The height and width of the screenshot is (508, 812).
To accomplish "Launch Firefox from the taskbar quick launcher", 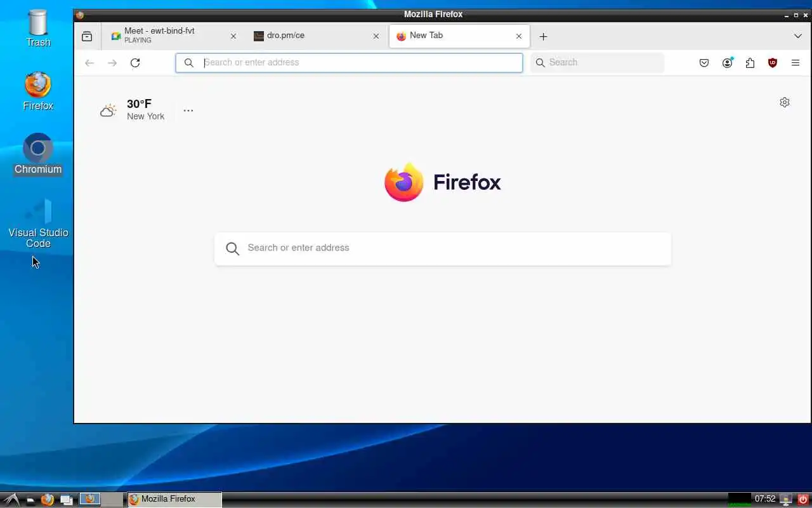I will click(x=48, y=500).
